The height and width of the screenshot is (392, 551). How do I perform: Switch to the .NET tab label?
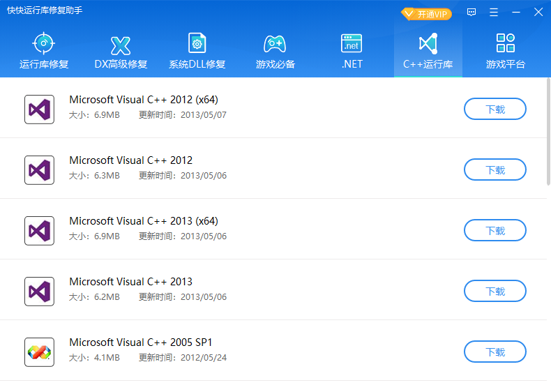[352, 64]
